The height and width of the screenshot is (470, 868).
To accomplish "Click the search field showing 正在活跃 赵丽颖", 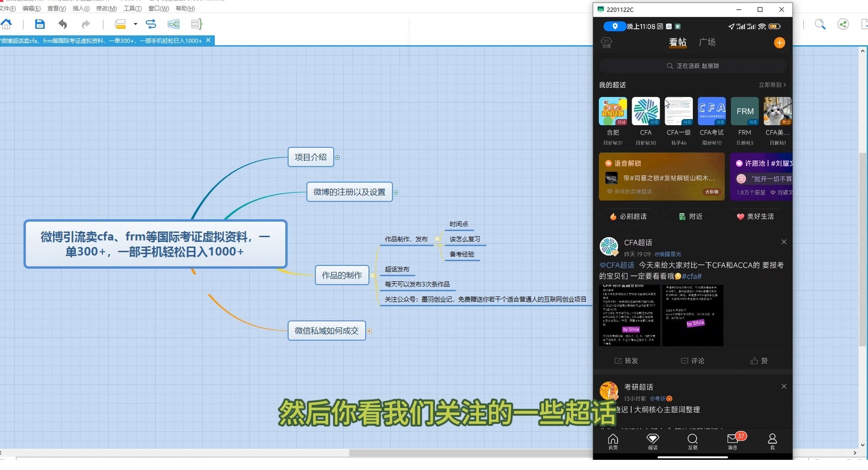I will 692,66.
